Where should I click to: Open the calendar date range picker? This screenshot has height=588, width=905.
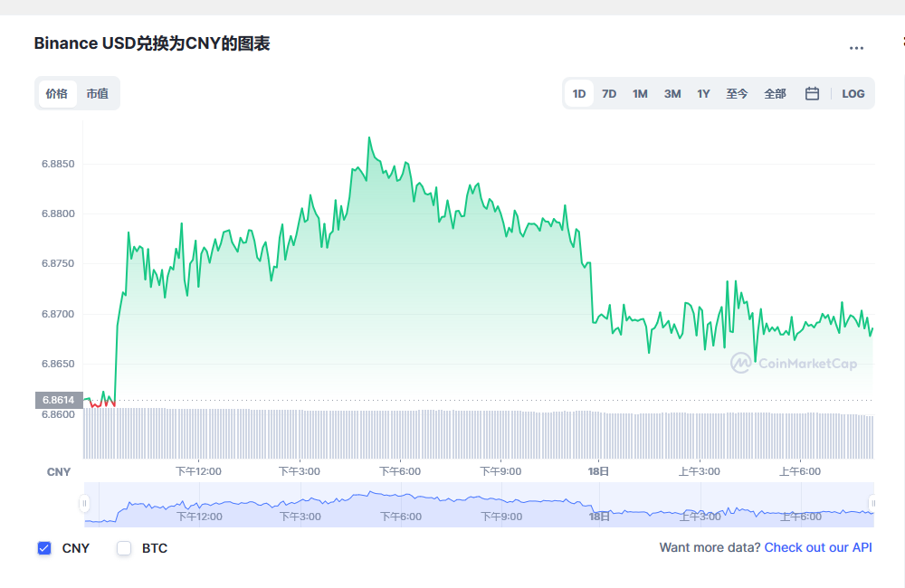[812, 93]
